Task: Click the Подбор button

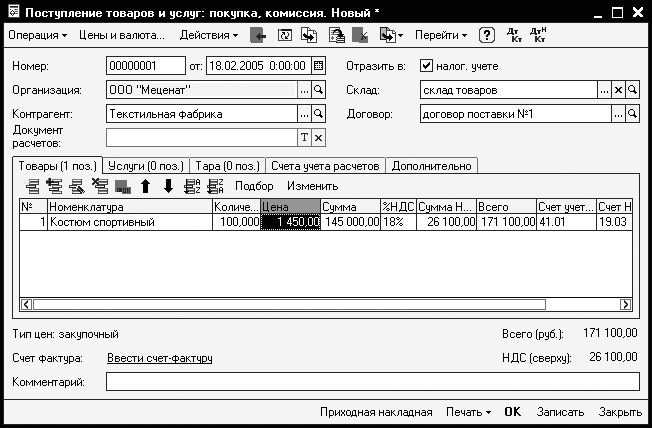Action: pos(254,186)
